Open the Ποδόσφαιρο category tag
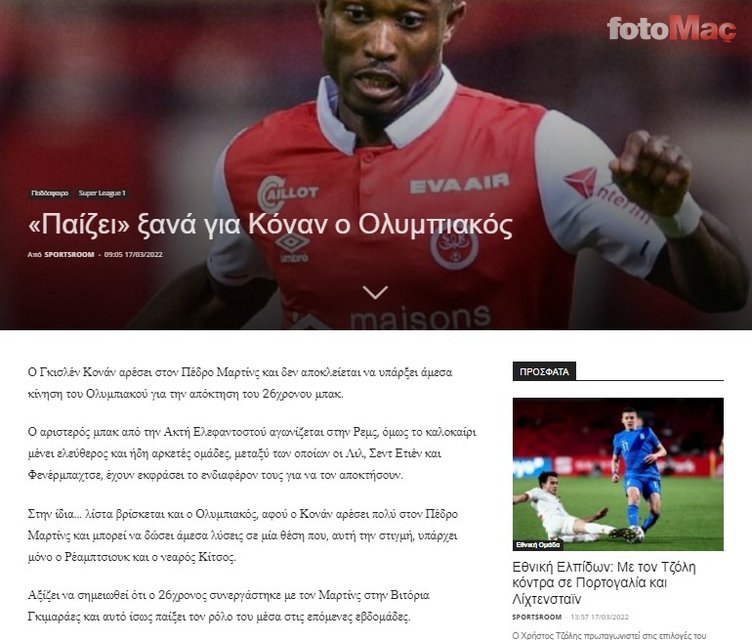 (49, 193)
